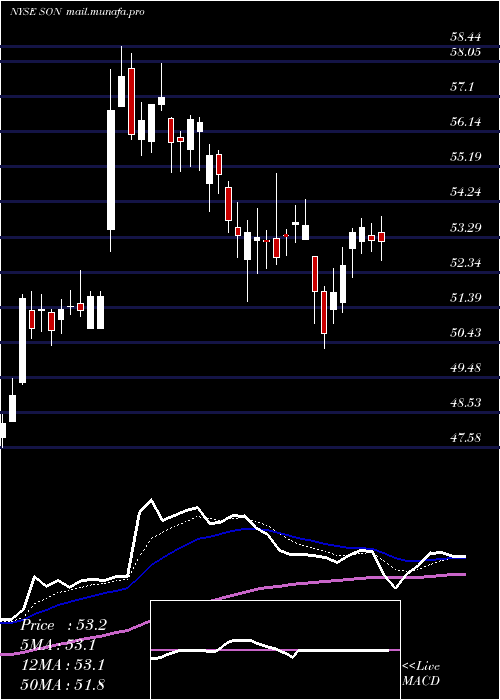Click the 5MA : 53.1 readout

59,646
